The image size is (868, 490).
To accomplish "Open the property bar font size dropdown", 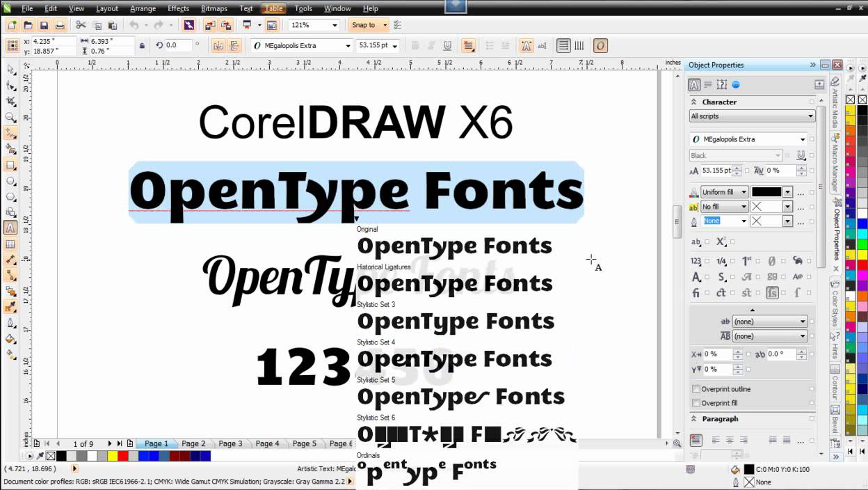I will [x=395, y=45].
